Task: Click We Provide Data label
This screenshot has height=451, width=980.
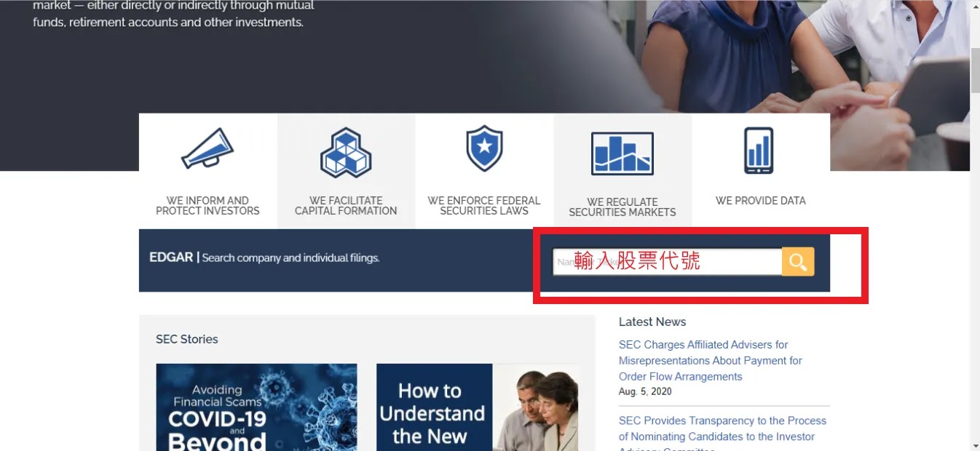Action: (761, 201)
